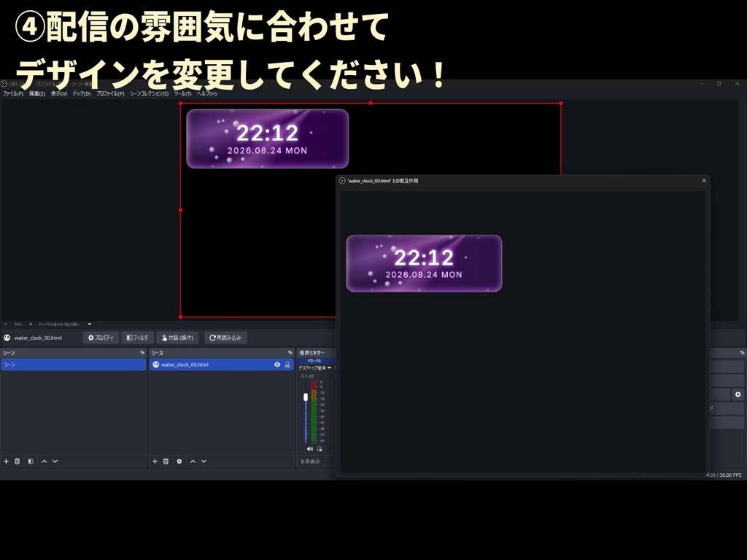
Task: Open the プロファイル(P) menu
Action: [x=110, y=94]
